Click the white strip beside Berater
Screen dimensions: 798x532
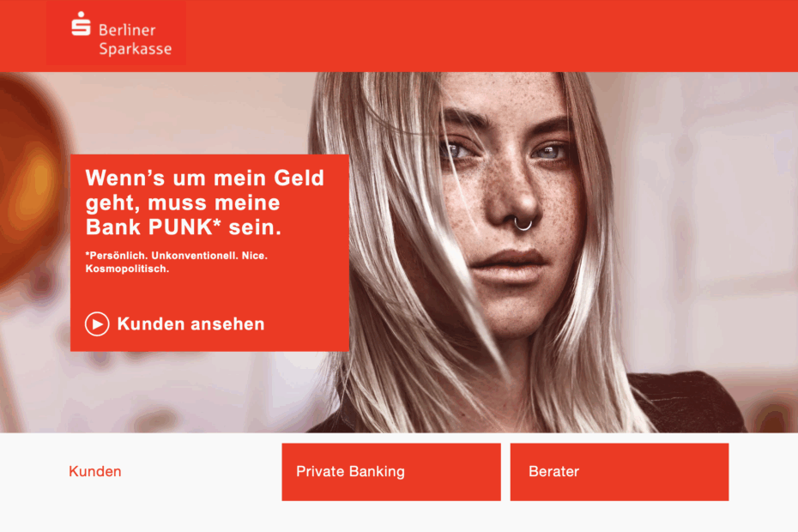[x=764, y=472]
